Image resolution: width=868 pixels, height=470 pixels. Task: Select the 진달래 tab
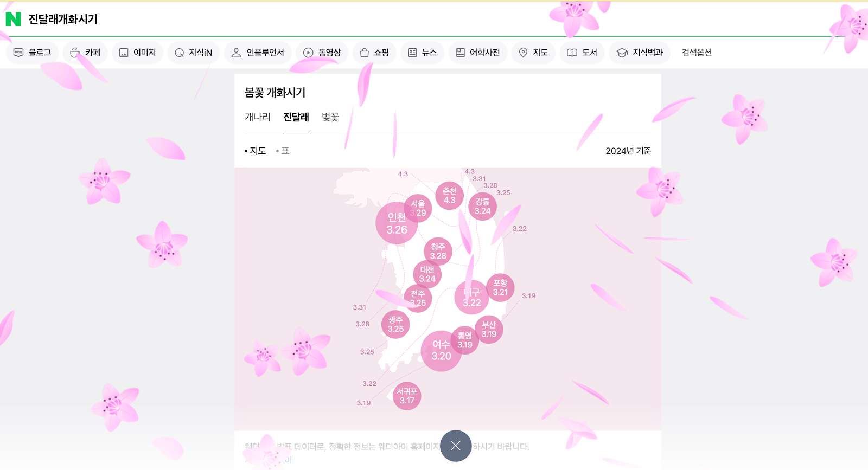coord(296,117)
